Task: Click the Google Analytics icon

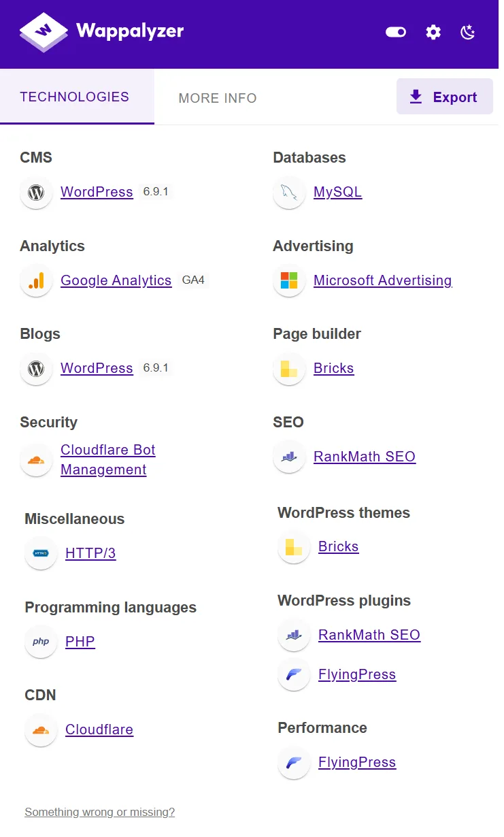Action: point(36,280)
